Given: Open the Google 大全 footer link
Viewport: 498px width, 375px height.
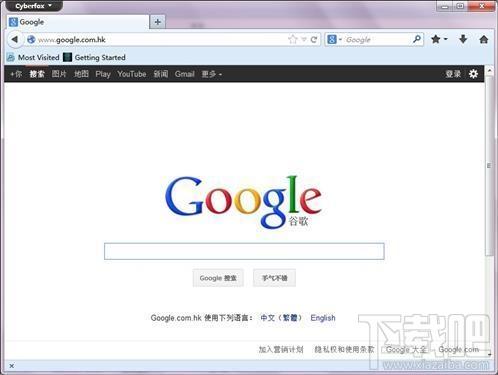Looking at the screenshot, I should (x=406, y=349).
